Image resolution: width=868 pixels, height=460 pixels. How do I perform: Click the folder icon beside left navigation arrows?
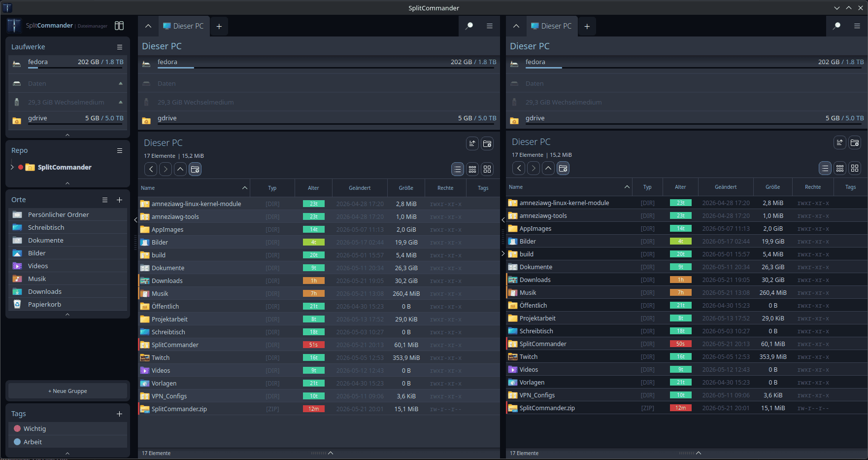pos(195,169)
